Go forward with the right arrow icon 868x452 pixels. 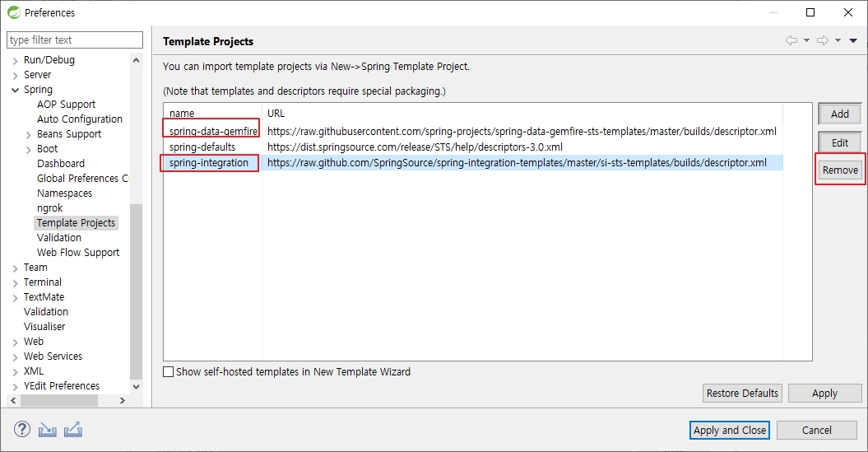(823, 40)
